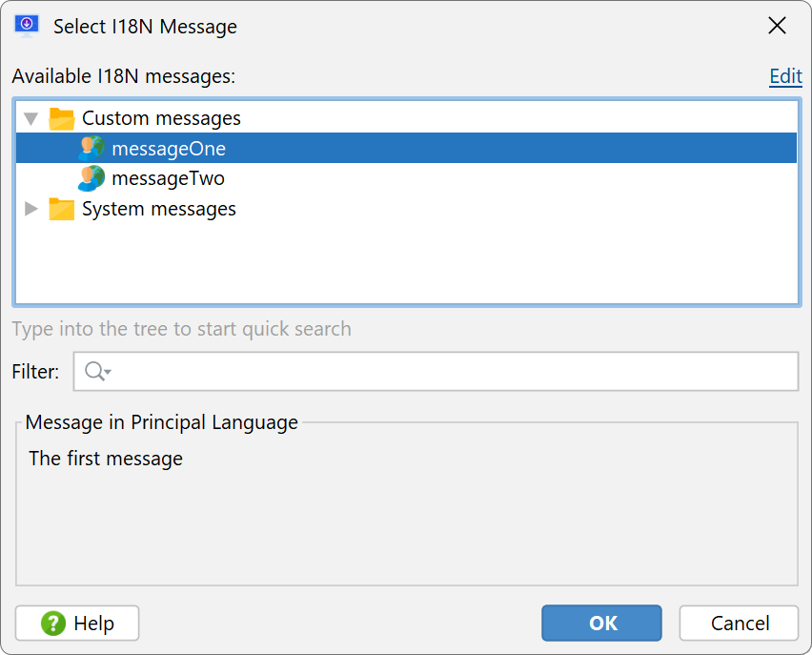Click the Custom messages folder icon
Image resolution: width=812 pixels, height=655 pixels.
(x=62, y=118)
